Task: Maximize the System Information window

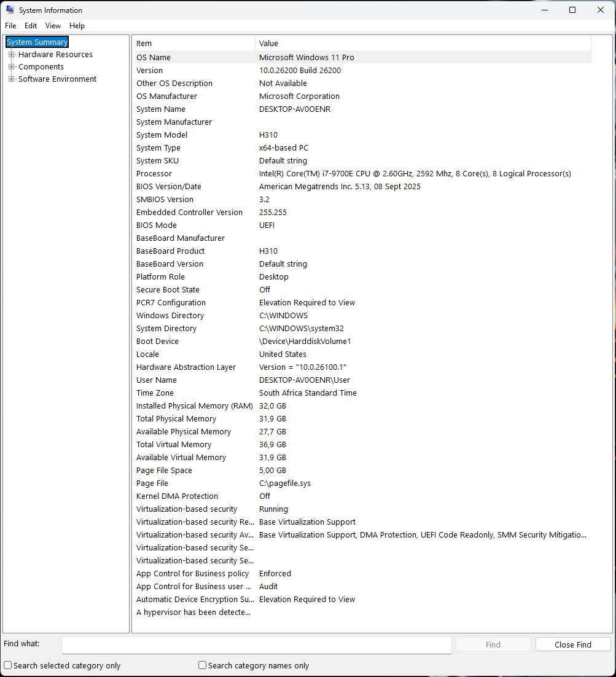Action: click(x=572, y=10)
